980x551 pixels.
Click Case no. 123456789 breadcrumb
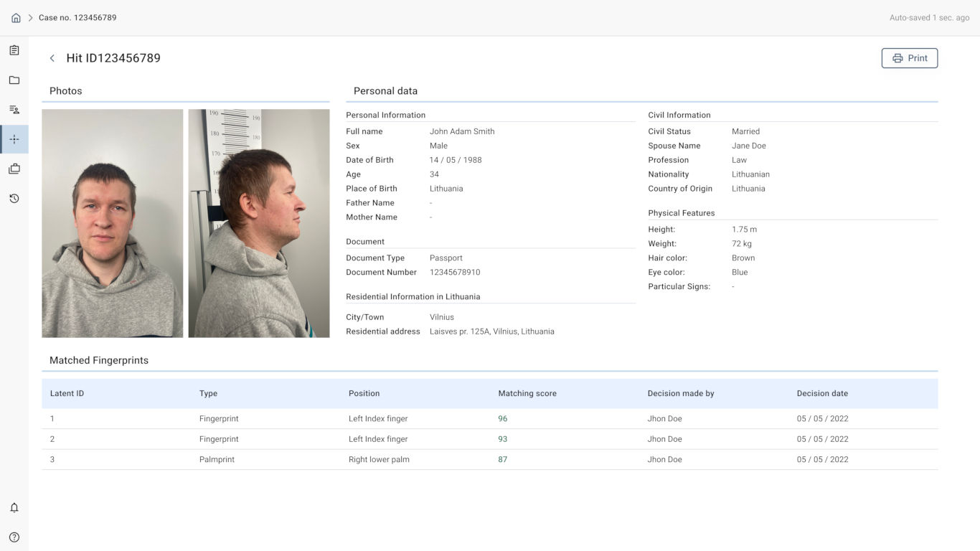(77, 18)
